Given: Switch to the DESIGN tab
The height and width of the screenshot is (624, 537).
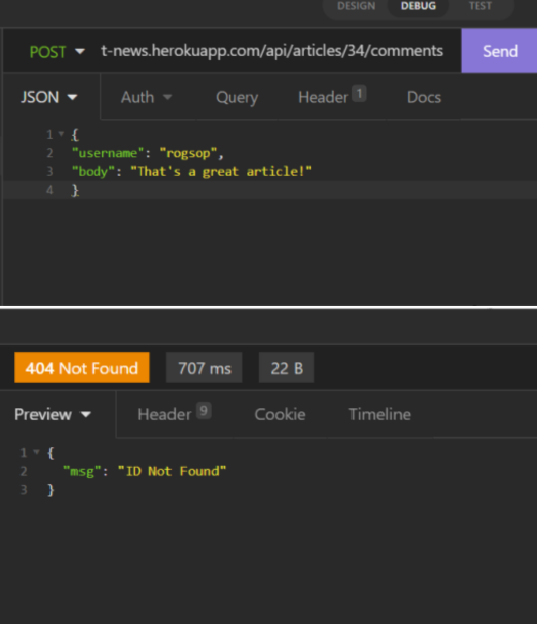Looking at the screenshot, I should [356, 6].
